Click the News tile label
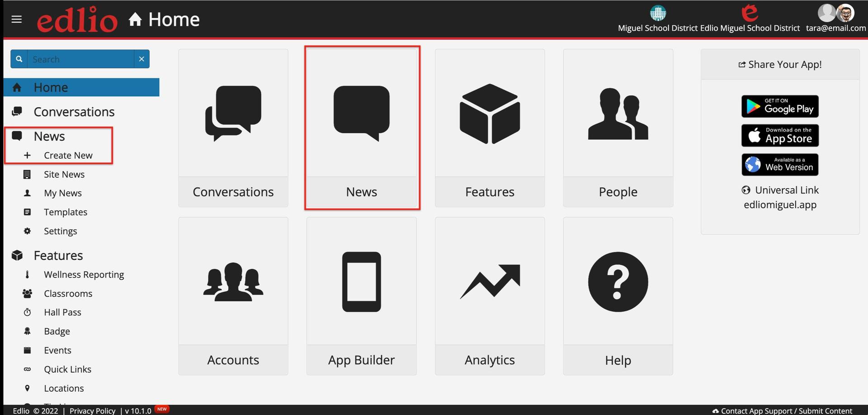868x415 pixels. click(x=362, y=192)
